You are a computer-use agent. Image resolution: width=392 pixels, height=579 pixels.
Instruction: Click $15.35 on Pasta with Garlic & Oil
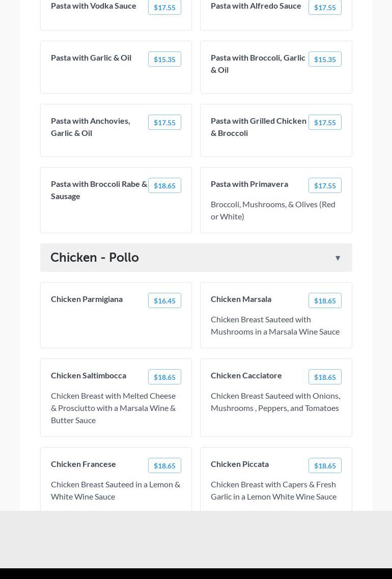pos(164,60)
